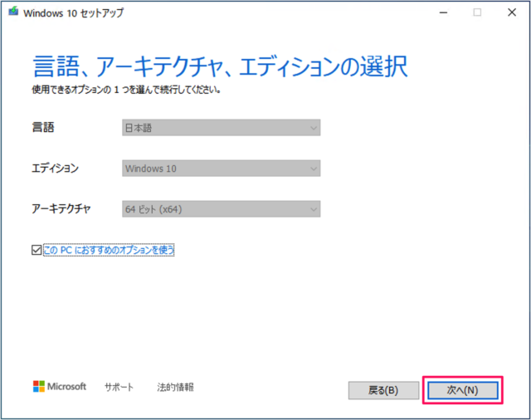Click the chevron arrow on the エディション combo box

(x=313, y=168)
